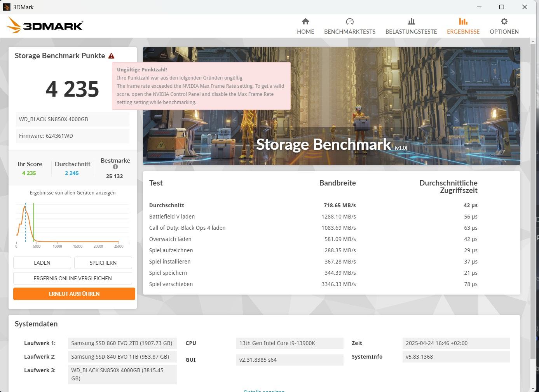539x392 pixels.
Task: Click the big 4 235 score number
Action: (72, 89)
